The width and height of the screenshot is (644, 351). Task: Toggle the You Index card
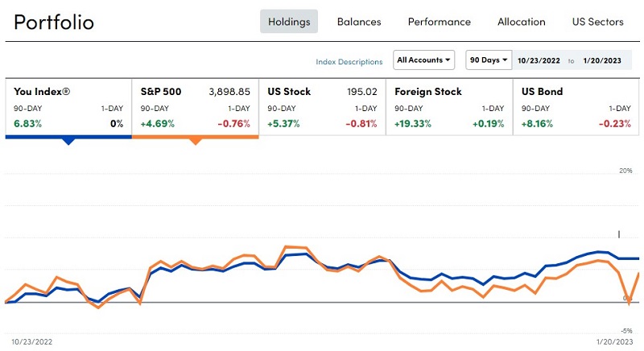pos(68,106)
